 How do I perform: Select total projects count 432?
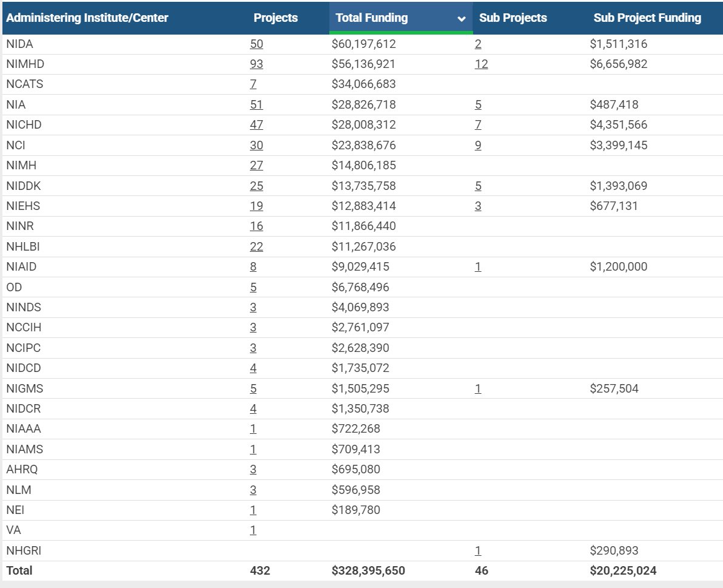pyautogui.click(x=260, y=571)
